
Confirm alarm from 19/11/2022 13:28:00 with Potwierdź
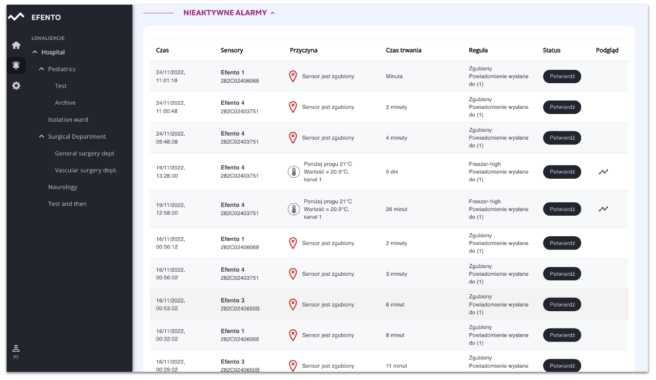tap(562, 172)
